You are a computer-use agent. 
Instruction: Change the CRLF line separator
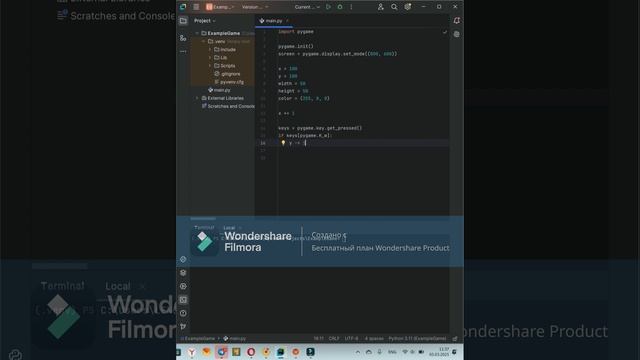pos(333,339)
